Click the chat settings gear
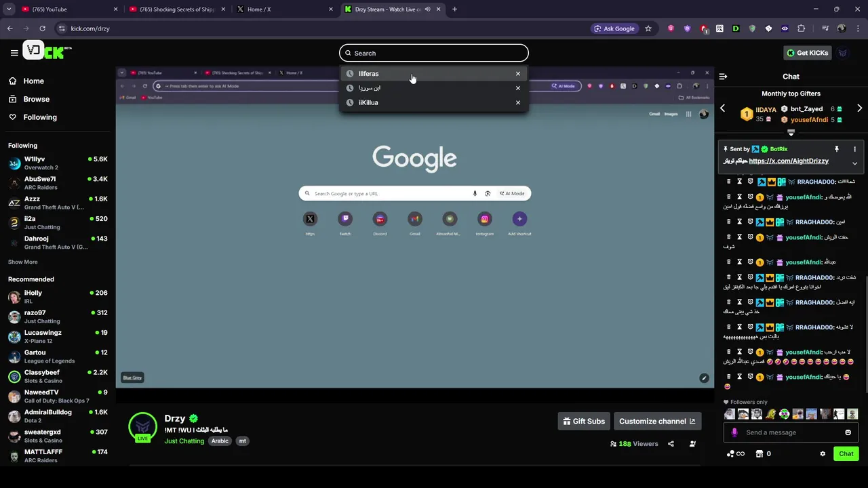 823,454
